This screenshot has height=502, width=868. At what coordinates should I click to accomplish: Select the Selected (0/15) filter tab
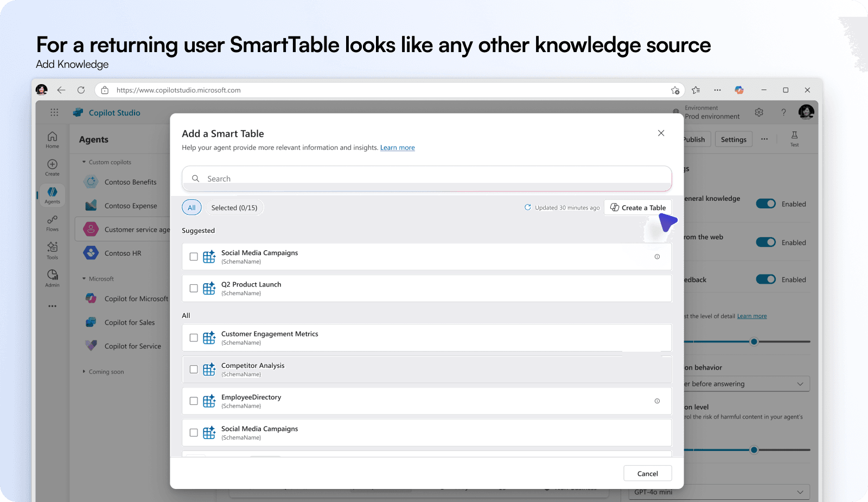pyautogui.click(x=234, y=207)
